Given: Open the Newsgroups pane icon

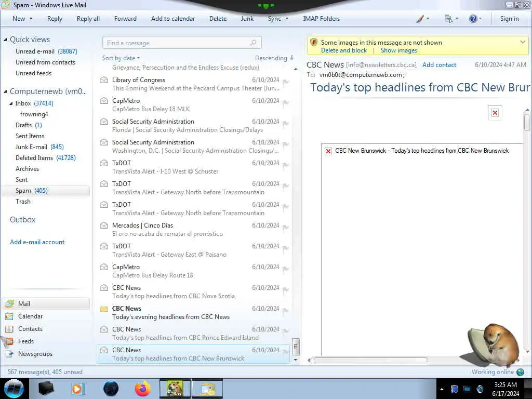Looking at the screenshot, I should [x=9, y=354].
